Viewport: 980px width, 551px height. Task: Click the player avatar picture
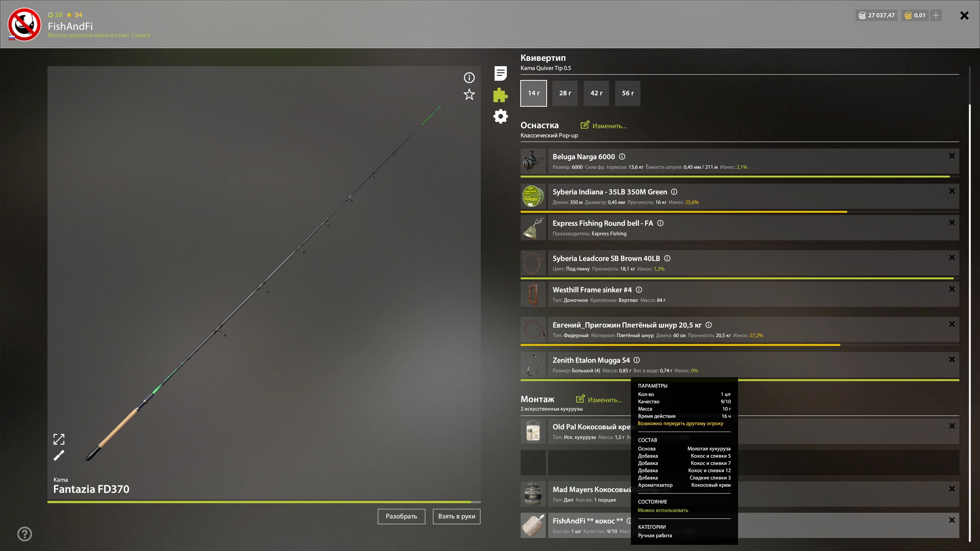[x=24, y=24]
